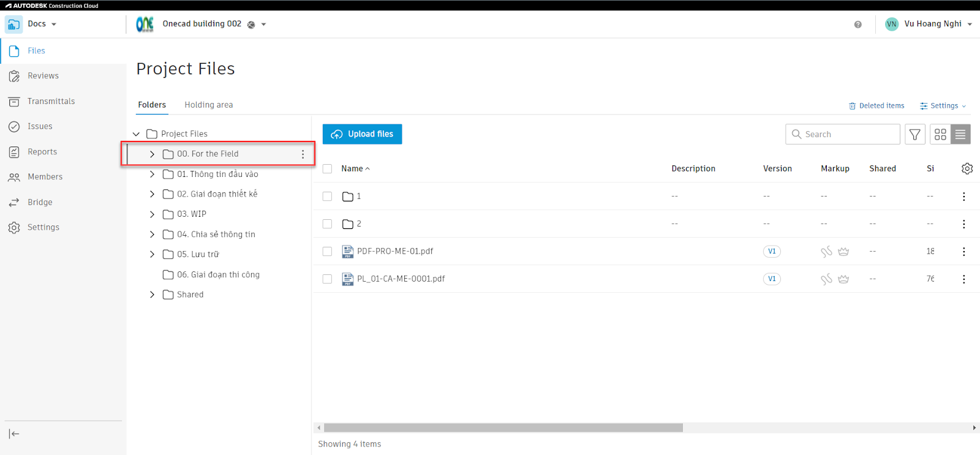The image size is (980, 455).
Task: Click the filter funnel icon
Action: pos(915,134)
